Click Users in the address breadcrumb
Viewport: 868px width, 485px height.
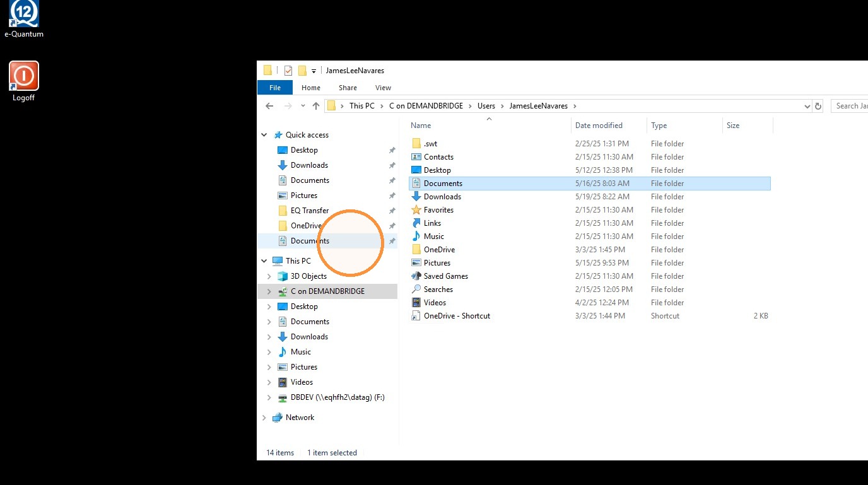[x=486, y=106]
